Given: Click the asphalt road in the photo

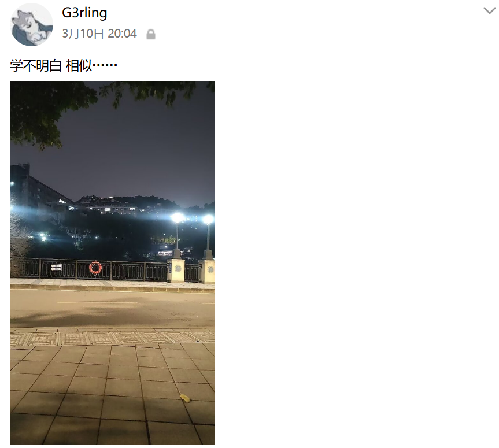Looking at the screenshot, I should pyautogui.click(x=112, y=308).
